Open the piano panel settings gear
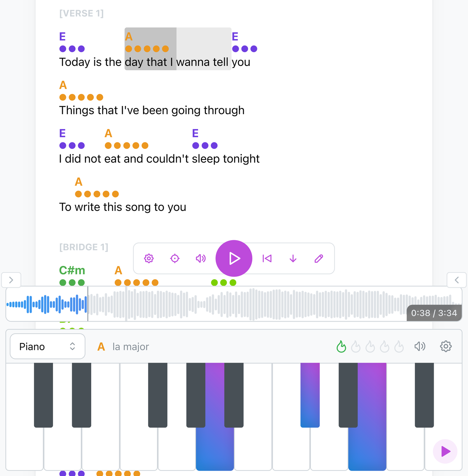 click(x=445, y=346)
